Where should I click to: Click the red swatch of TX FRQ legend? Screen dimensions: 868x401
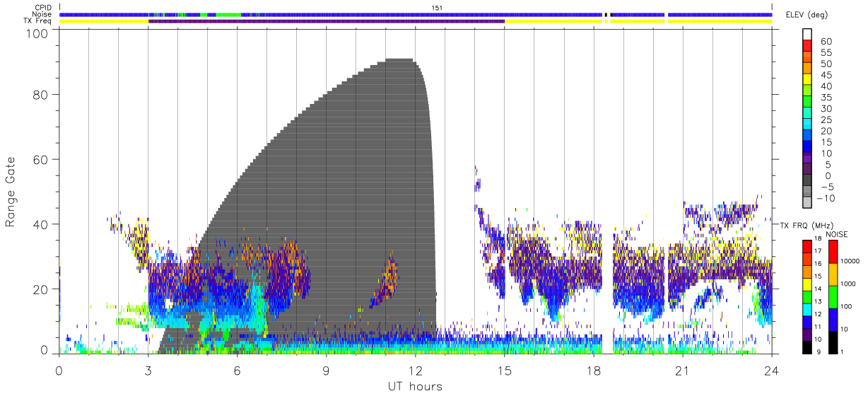(808, 247)
